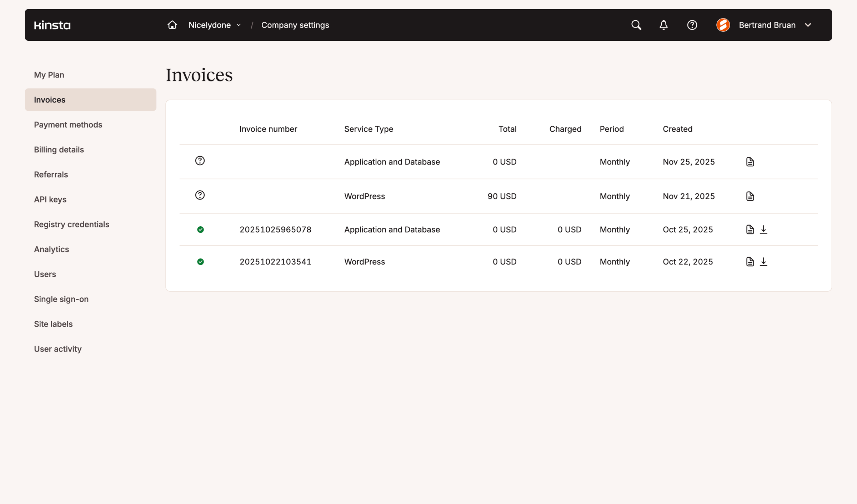This screenshot has width=857, height=504.
Task: Open Site labels
Action: (53, 324)
